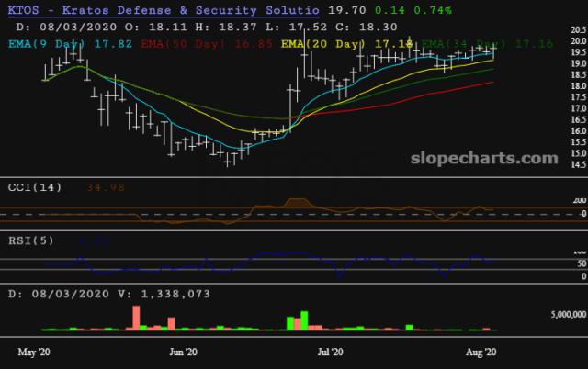The width and height of the screenshot is (588, 369).
Task: Click the tallest red volume bar
Action: pos(136,317)
